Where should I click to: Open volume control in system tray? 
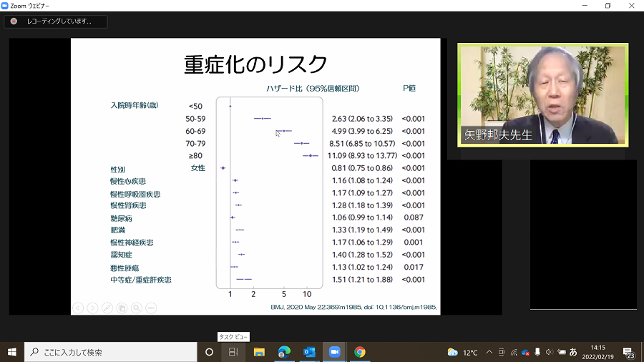tap(549, 352)
